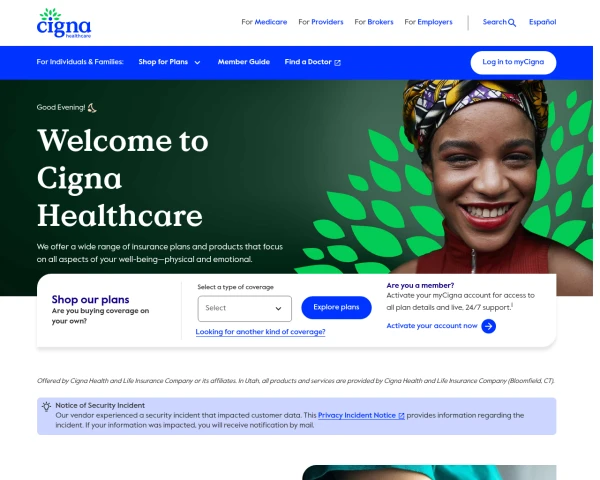Screen dimensions: 600x480
Task: Open the Privacy Incident Notice link
Action: pos(357,415)
